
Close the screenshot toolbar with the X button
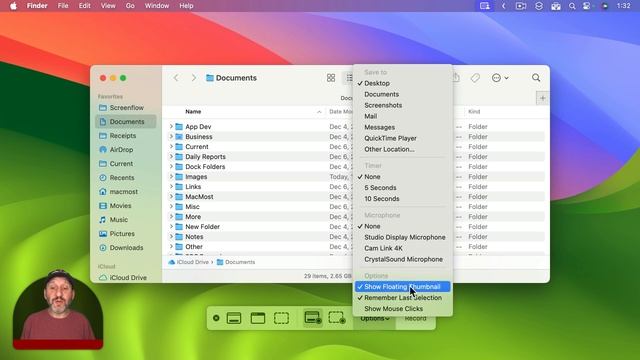point(216,318)
